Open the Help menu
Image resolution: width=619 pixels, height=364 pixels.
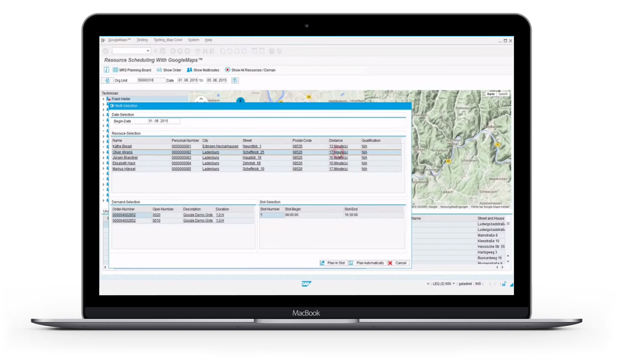click(x=208, y=40)
